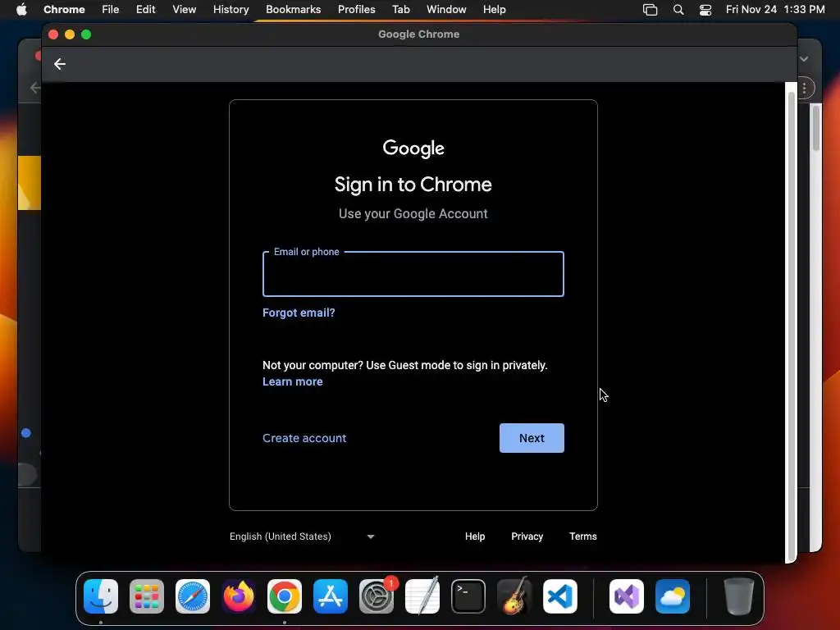The height and width of the screenshot is (630, 840).
Task: Click the date and time in menu bar
Action: [x=775, y=10]
